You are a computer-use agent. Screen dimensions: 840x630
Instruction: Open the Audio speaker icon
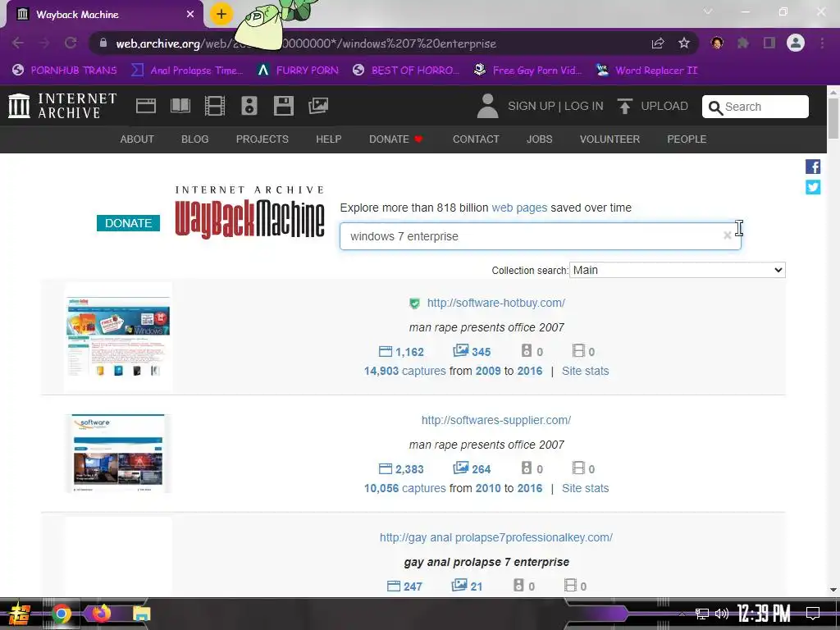click(x=249, y=106)
